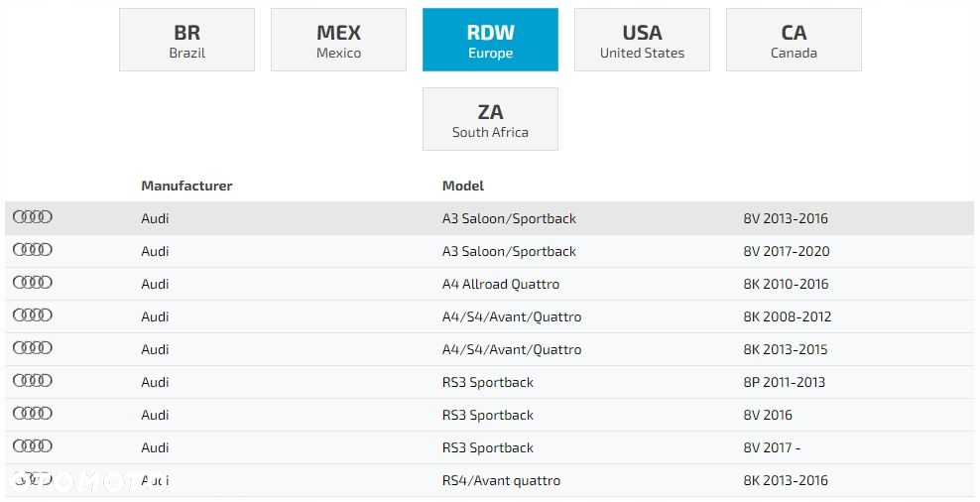Image resolution: width=980 pixels, height=502 pixels.
Task: Click Audi logo in A3 8V 2017-2020 row
Action: click(x=33, y=249)
